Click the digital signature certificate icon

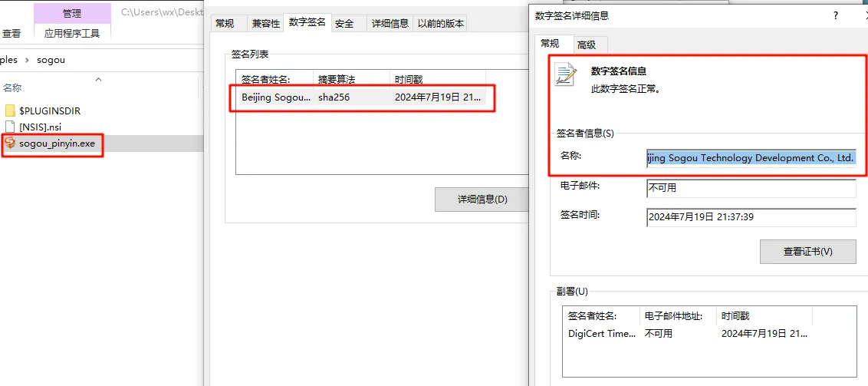[x=567, y=74]
